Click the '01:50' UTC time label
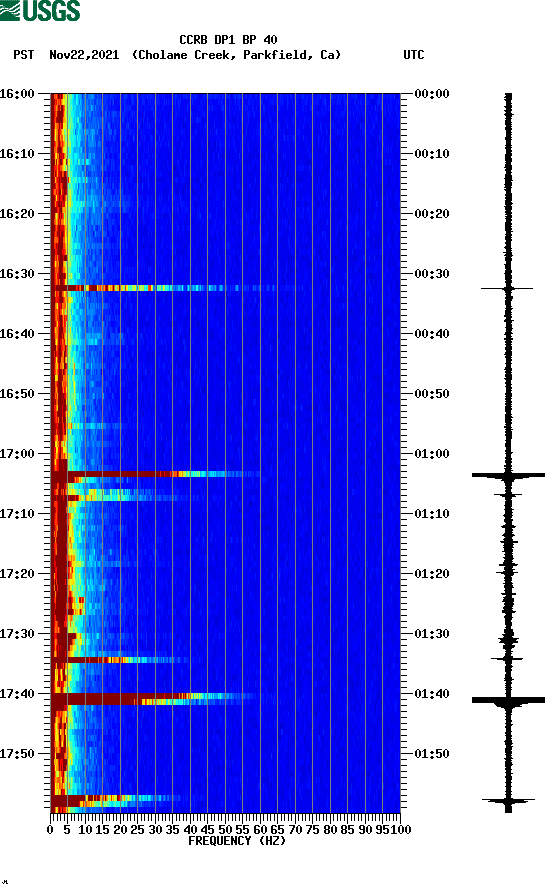Viewport: 552px width, 893px height. [x=432, y=753]
